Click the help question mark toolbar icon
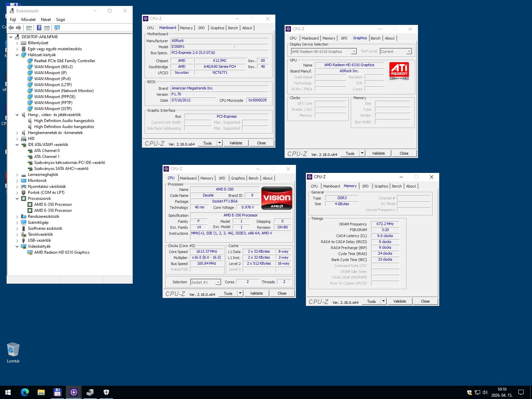532x399 pixels. [39, 28]
